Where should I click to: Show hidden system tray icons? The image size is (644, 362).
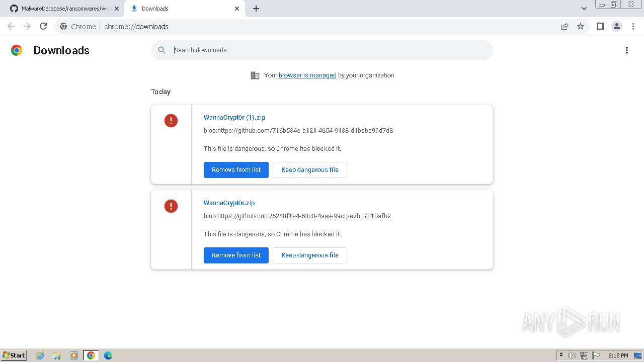[561, 355]
